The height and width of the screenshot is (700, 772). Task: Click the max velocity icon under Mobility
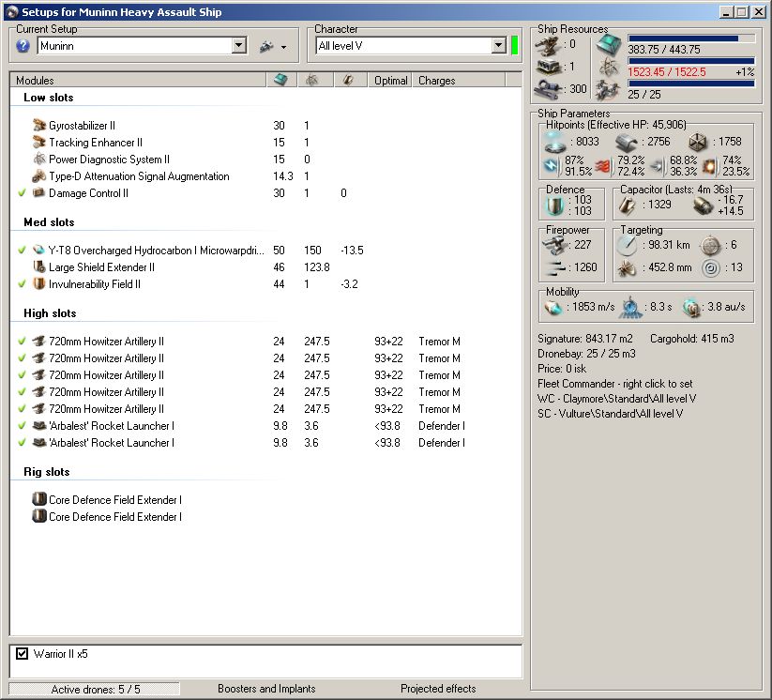(x=553, y=308)
